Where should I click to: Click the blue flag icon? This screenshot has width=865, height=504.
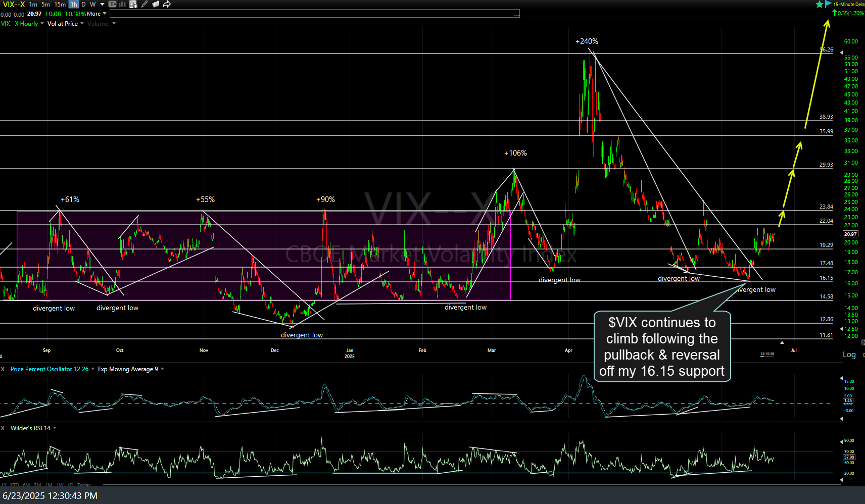pyautogui.click(x=828, y=4)
